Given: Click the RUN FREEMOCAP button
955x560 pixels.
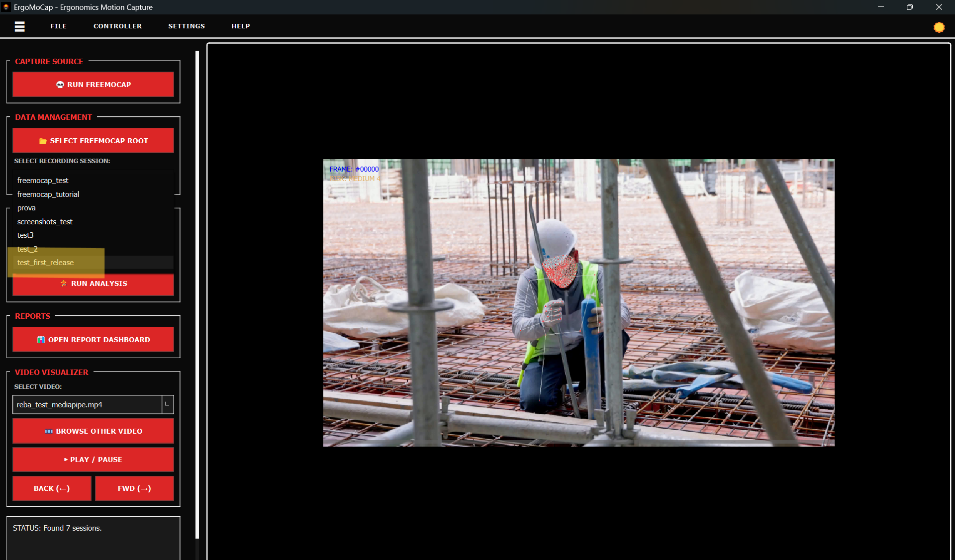Looking at the screenshot, I should tap(93, 85).
